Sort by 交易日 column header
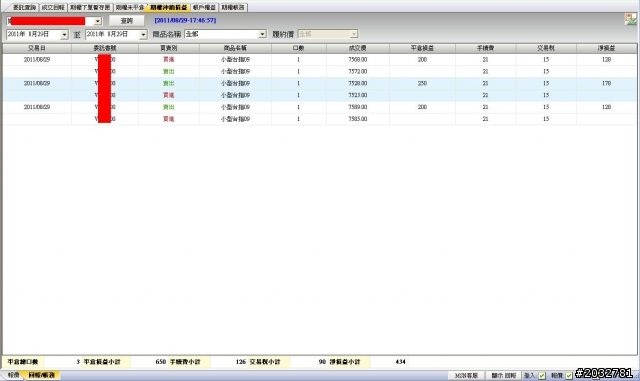 [x=37, y=48]
